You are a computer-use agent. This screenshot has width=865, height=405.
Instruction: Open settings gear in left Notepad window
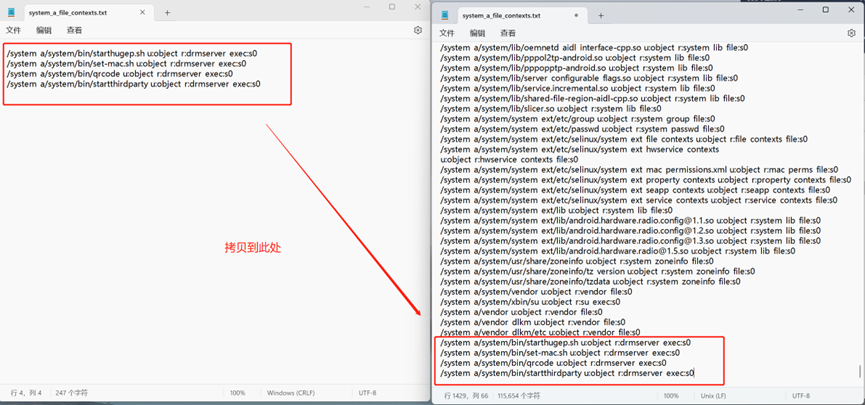click(x=418, y=31)
